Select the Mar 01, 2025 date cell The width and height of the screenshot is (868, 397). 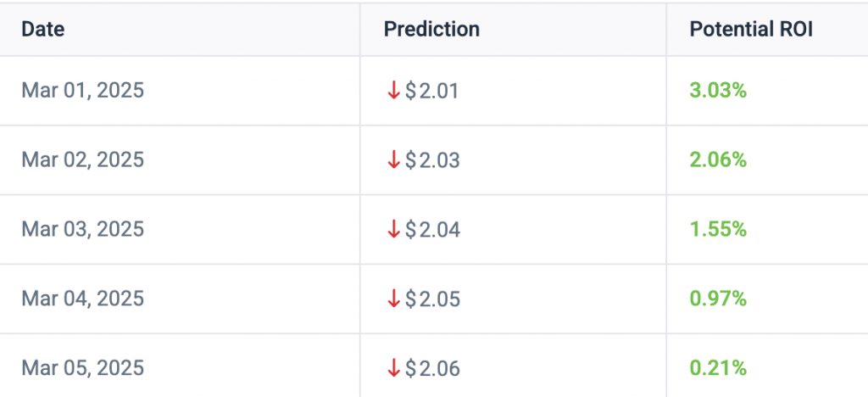point(82,91)
